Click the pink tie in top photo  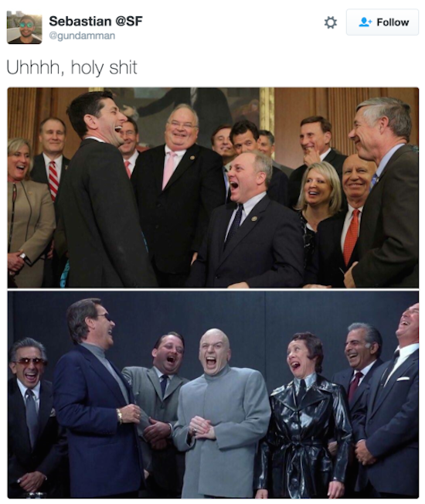tap(168, 170)
